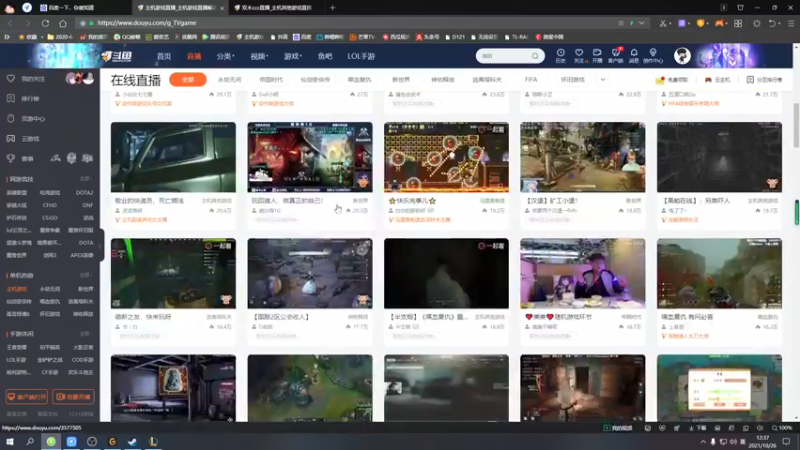This screenshot has width=800, height=450.
Task: Expand the address bar dropdown arrow
Action: (x=641, y=23)
